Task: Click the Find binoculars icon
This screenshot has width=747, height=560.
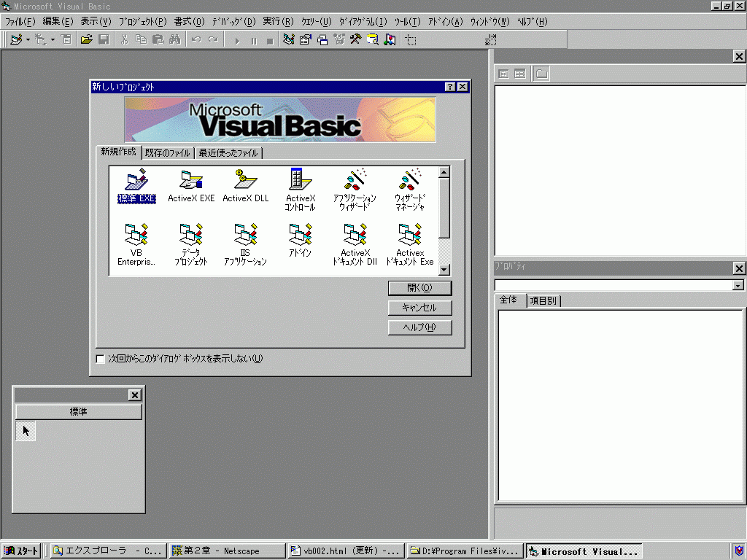Action: click(x=175, y=39)
